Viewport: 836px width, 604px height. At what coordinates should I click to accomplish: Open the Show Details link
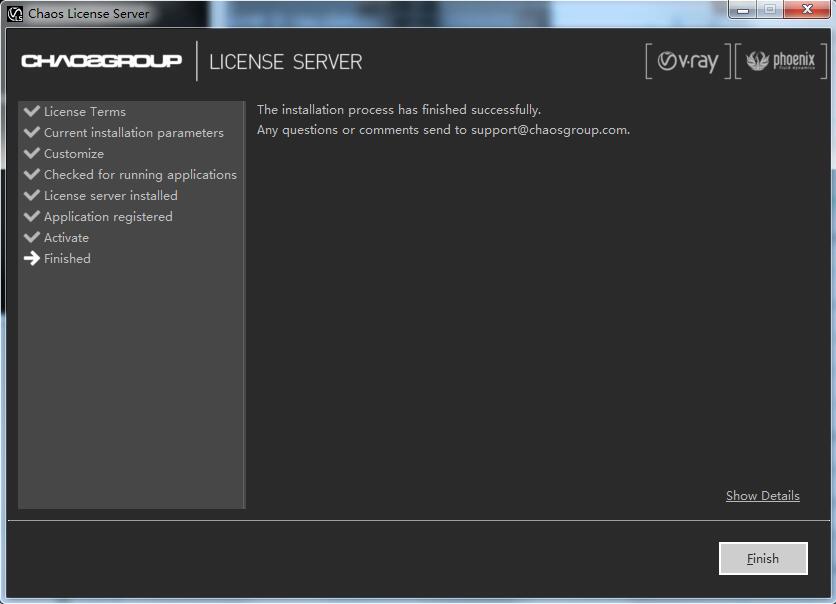pos(762,496)
